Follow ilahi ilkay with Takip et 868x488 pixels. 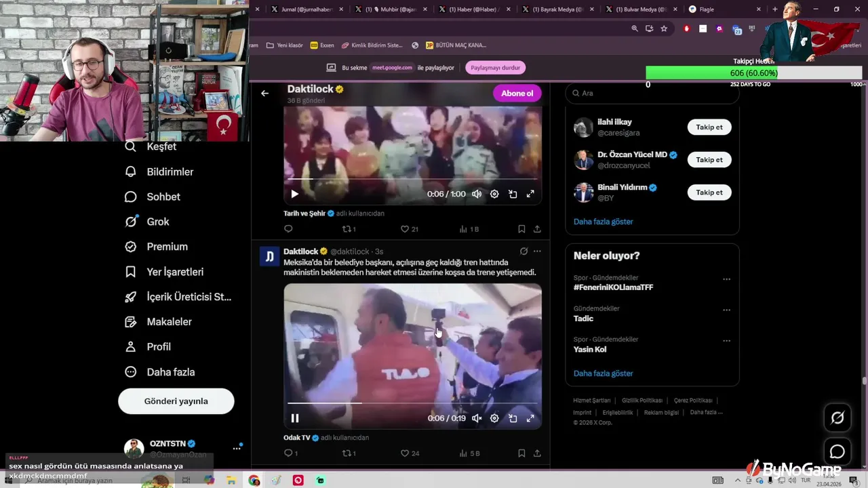point(709,127)
